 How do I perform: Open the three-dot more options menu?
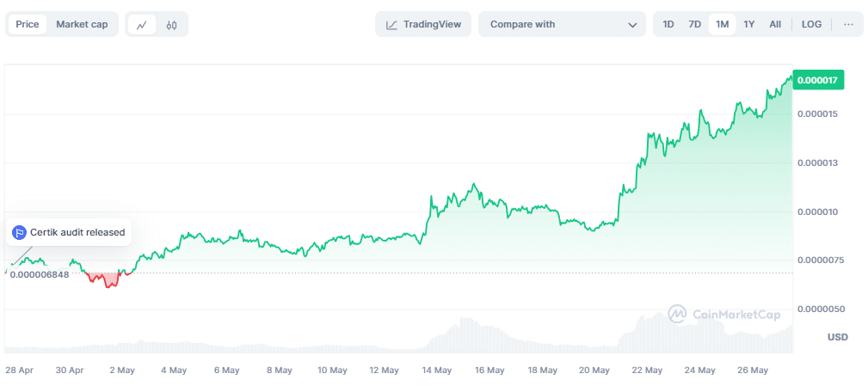[848, 24]
